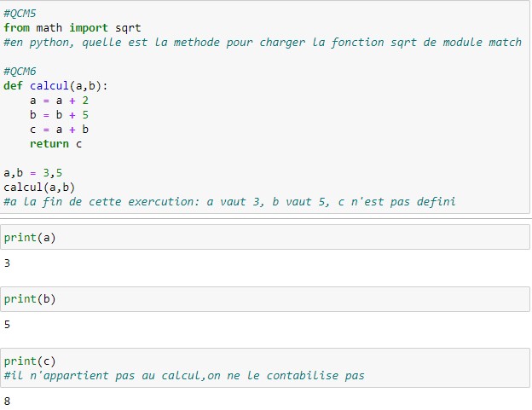Image resolution: width=532 pixels, height=410 pixels.
Task: Place cursor in 'from math import sqrt' line
Action: coord(72,28)
